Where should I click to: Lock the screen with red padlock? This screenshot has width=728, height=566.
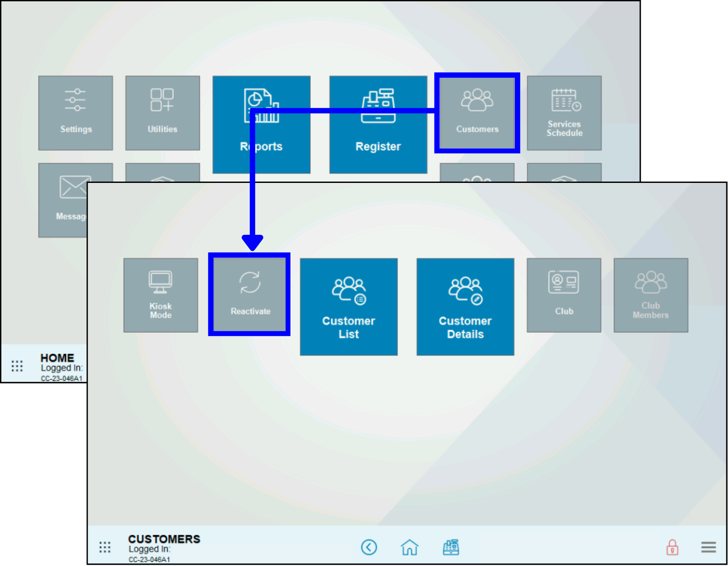(672, 547)
